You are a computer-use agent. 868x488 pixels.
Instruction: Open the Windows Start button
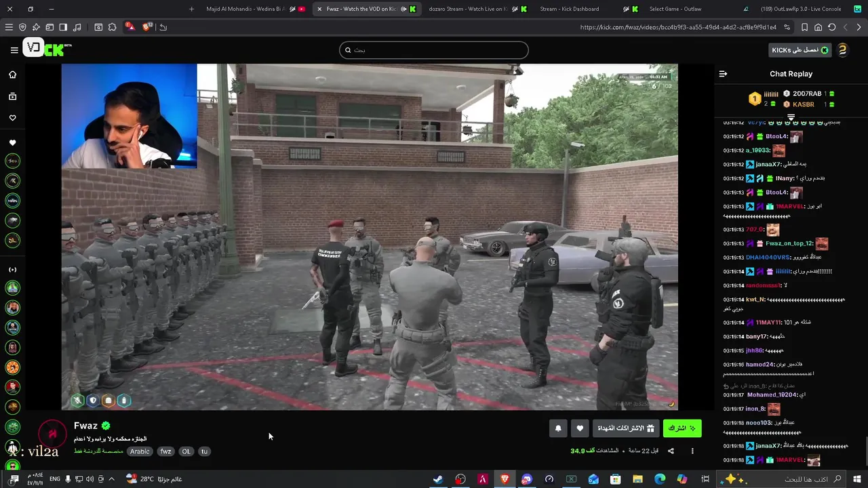click(857, 479)
